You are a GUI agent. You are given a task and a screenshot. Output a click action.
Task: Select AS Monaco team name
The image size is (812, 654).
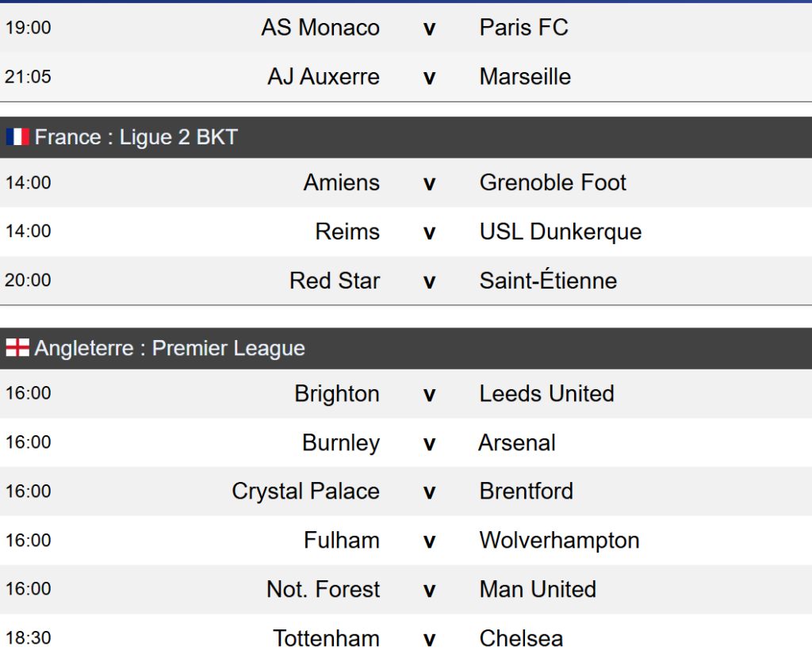(x=320, y=28)
